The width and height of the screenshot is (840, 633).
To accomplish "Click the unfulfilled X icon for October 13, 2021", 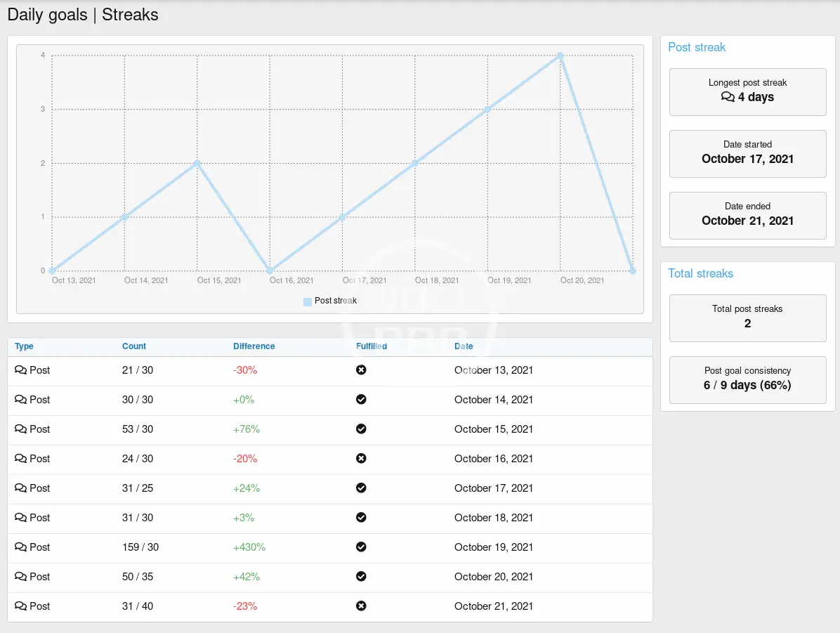I will point(361,370).
